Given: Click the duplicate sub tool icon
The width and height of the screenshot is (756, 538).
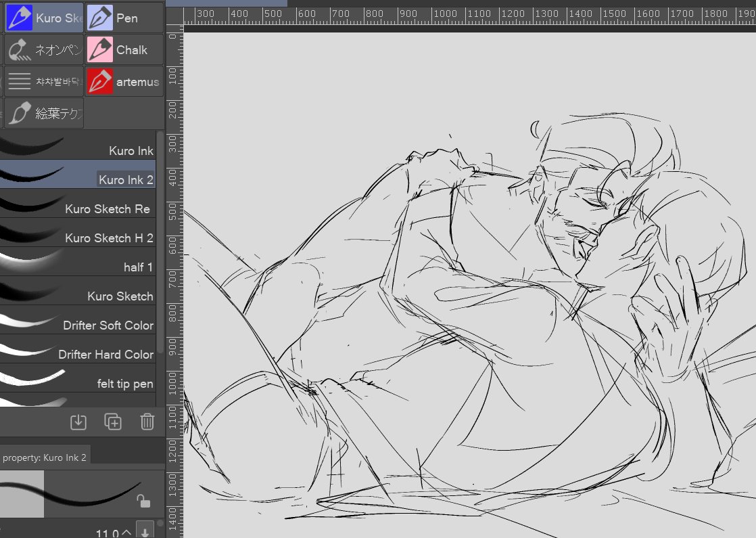Looking at the screenshot, I should [x=113, y=422].
